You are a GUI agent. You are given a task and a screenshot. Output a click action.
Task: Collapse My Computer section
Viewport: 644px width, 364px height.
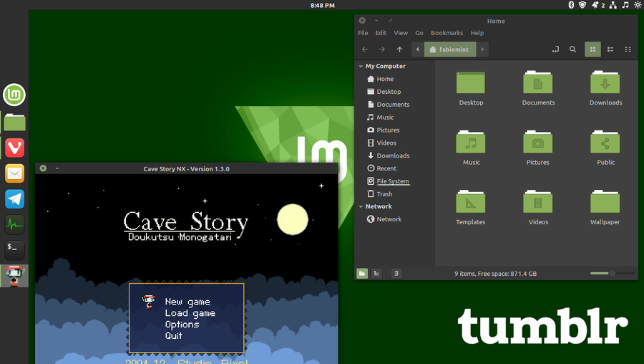361,66
